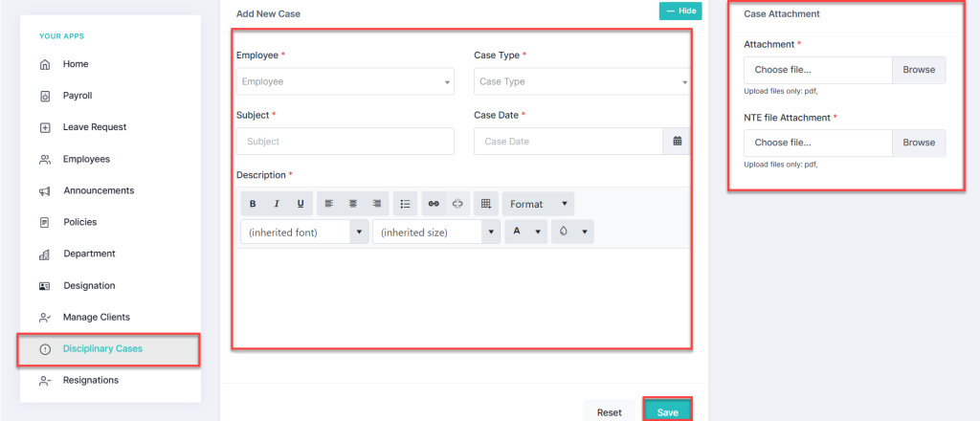Click the Policies document icon
Viewport: 980px width, 421px height.
44,222
